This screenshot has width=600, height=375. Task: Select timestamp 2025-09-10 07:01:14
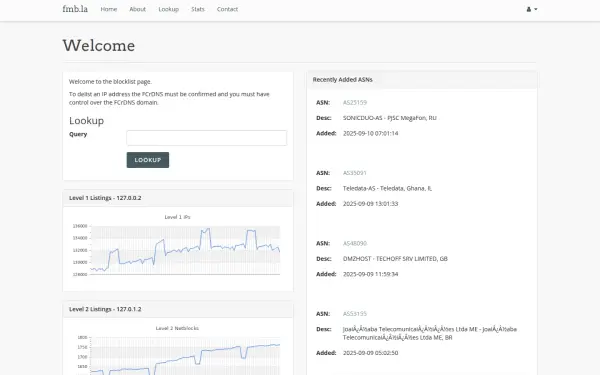[x=370, y=133]
